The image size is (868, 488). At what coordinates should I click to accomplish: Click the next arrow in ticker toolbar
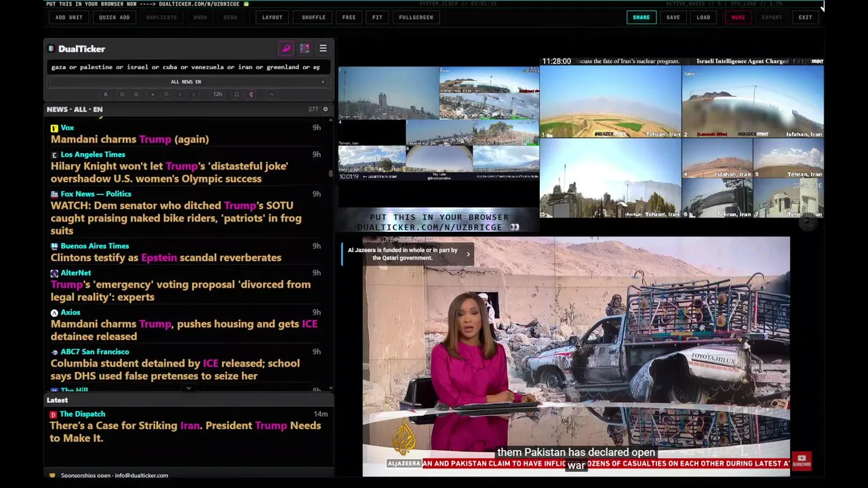tap(195, 94)
